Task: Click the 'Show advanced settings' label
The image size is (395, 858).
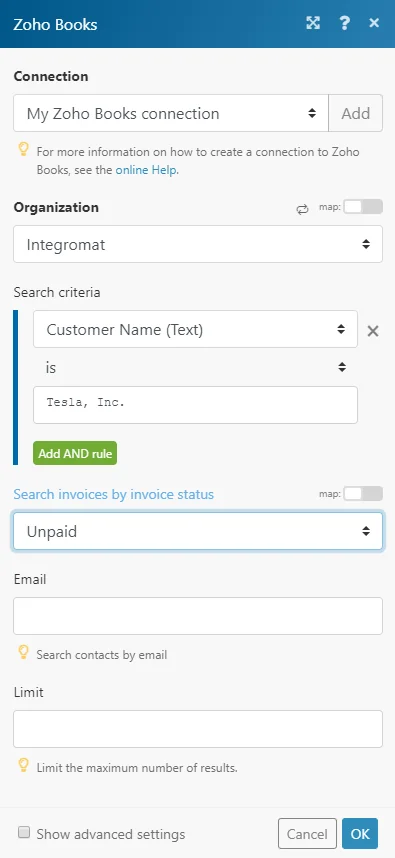Action: (x=111, y=834)
